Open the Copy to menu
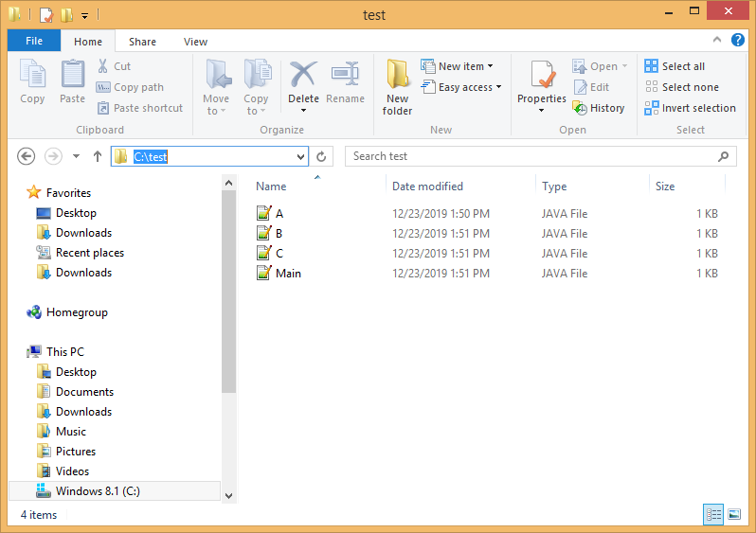 pos(256,87)
